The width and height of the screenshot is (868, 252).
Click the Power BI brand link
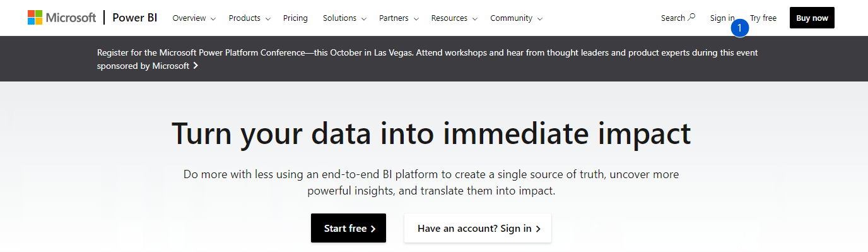[135, 18]
